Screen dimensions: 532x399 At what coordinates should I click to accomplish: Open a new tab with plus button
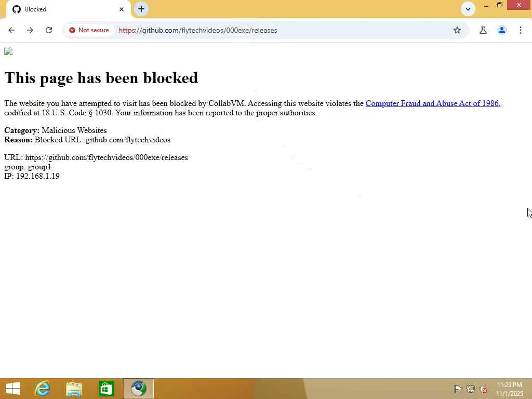click(x=141, y=9)
